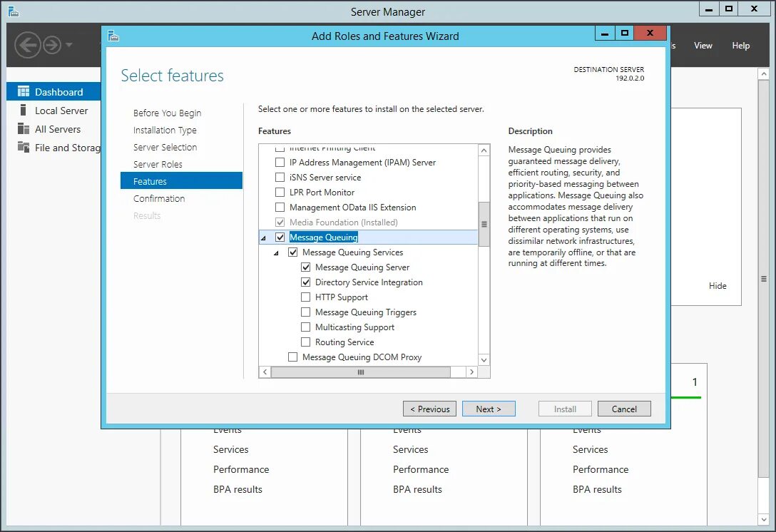This screenshot has width=776, height=532.
Task: Click the Server Manager back arrow icon
Action: 27,45
